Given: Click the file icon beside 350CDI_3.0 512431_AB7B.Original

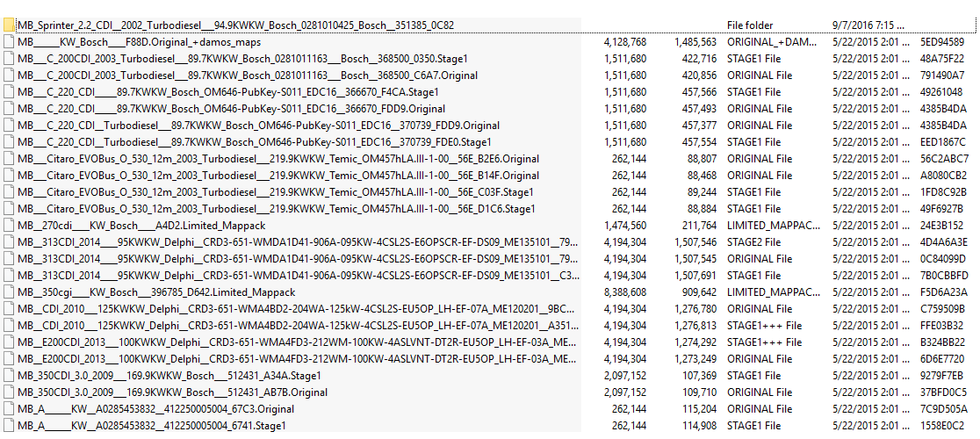Looking at the screenshot, I should (8, 392).
